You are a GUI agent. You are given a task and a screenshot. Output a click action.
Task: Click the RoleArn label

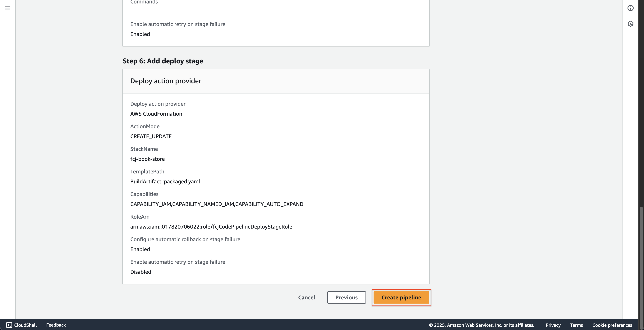tap(140, 217)
